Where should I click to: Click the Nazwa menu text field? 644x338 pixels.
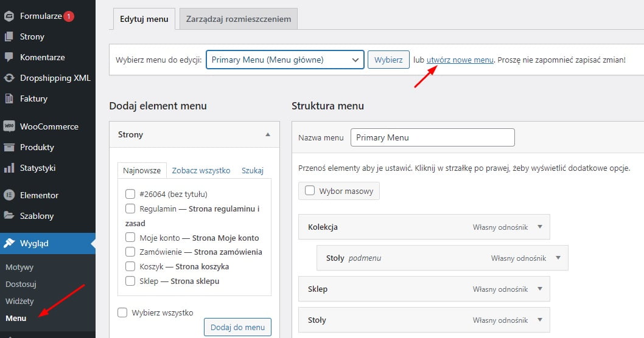(433, 137)
